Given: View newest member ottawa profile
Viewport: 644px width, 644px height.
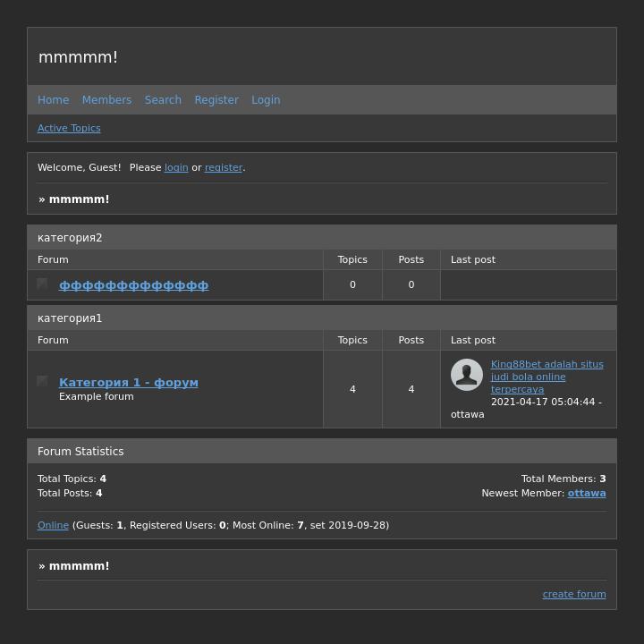Looking at the screenshot, I should 586,493.
